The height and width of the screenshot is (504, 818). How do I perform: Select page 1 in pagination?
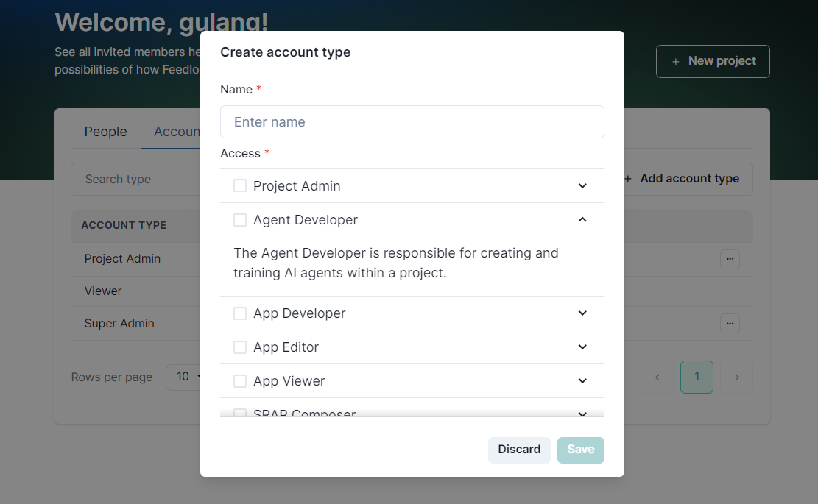click(697, 377)
